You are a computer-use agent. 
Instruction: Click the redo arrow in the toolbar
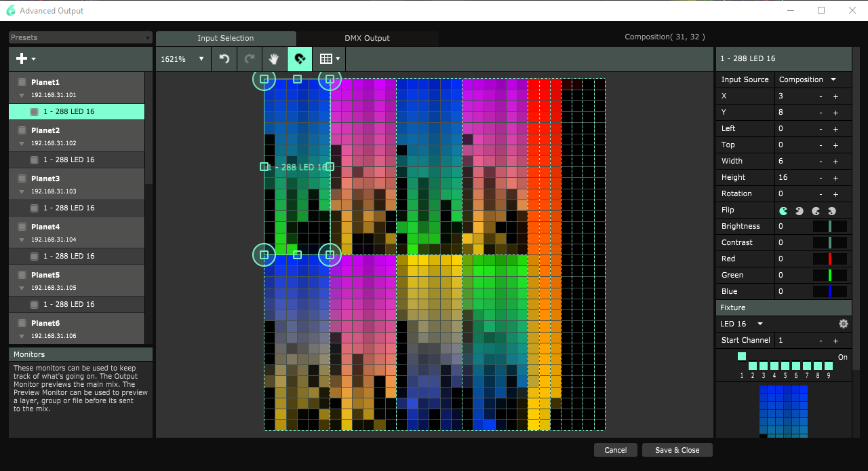(x=249, y=59)
